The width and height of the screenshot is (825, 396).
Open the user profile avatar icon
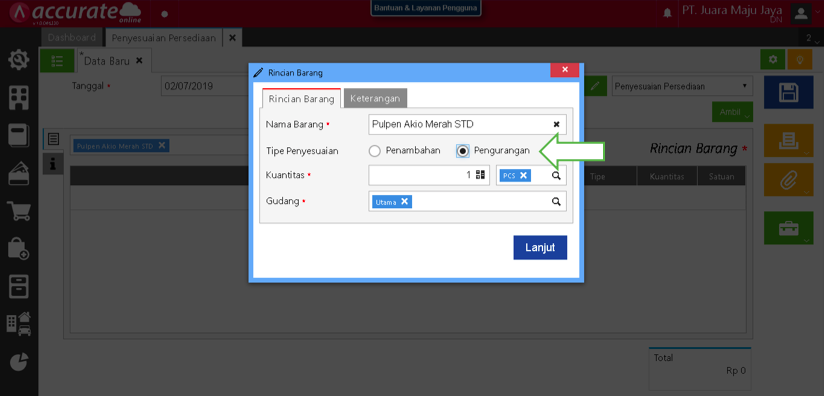801,13
